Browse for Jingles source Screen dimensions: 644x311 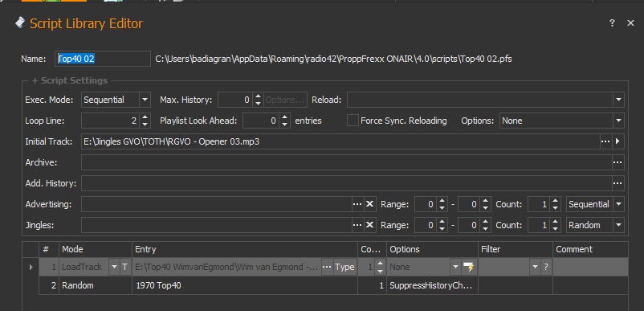tap(357, 225)
